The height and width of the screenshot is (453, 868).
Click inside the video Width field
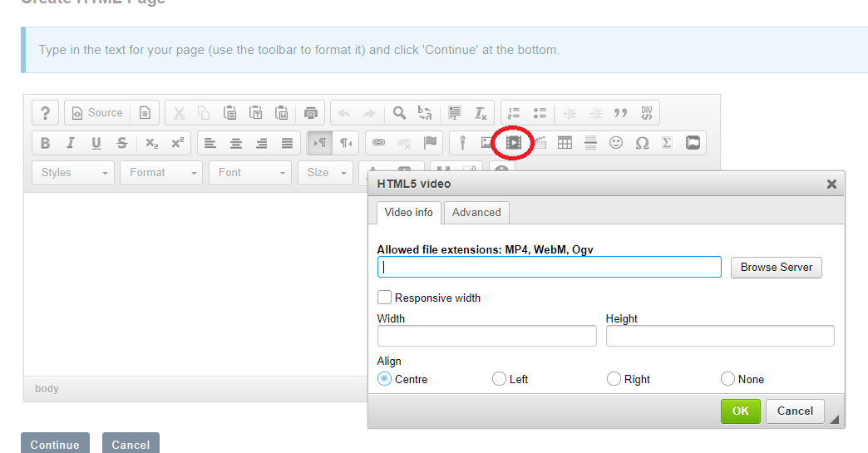486,336
